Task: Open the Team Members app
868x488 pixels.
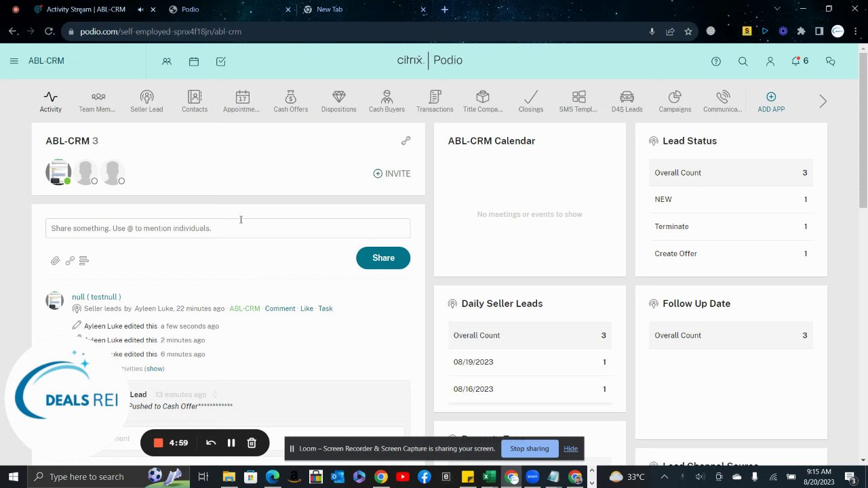Action: (x=97, y=101)
